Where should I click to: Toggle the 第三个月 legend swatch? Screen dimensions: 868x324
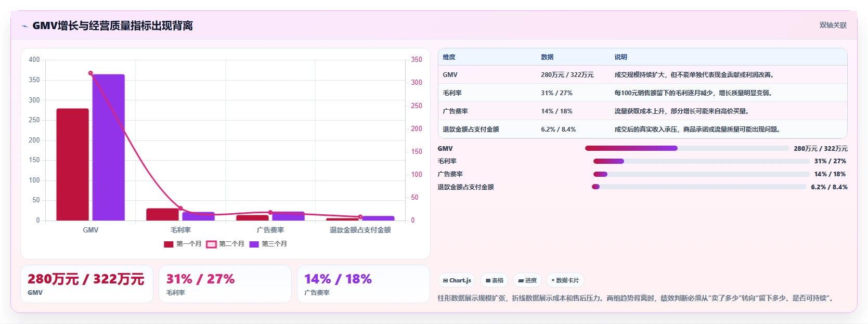254,244
